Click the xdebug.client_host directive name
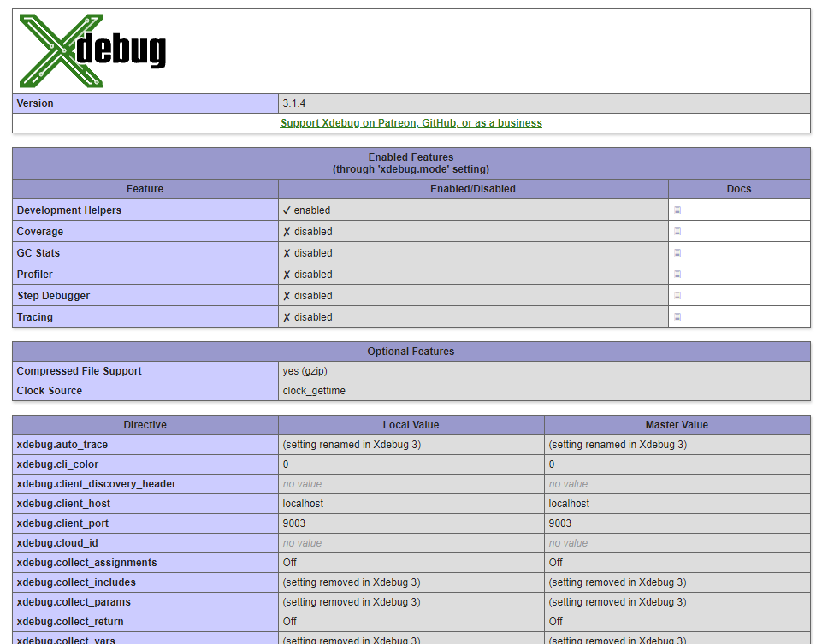 tap(63, 504)
